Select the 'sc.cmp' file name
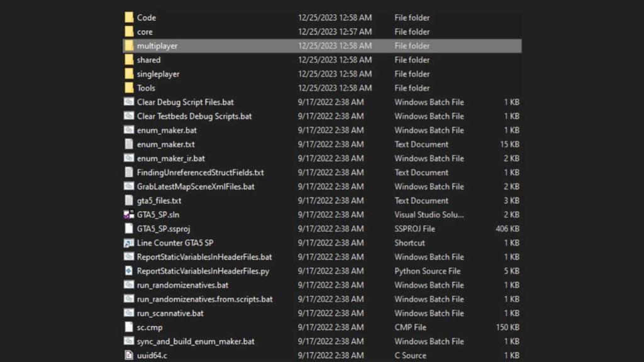The height and width of the screenshot is (362, 644). [150, 327]
